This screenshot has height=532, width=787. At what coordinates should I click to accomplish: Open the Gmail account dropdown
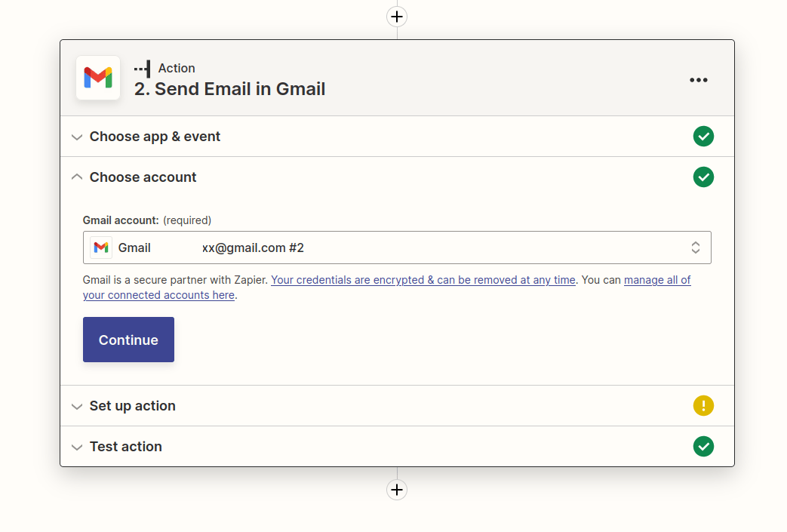[x=695, y=247]
